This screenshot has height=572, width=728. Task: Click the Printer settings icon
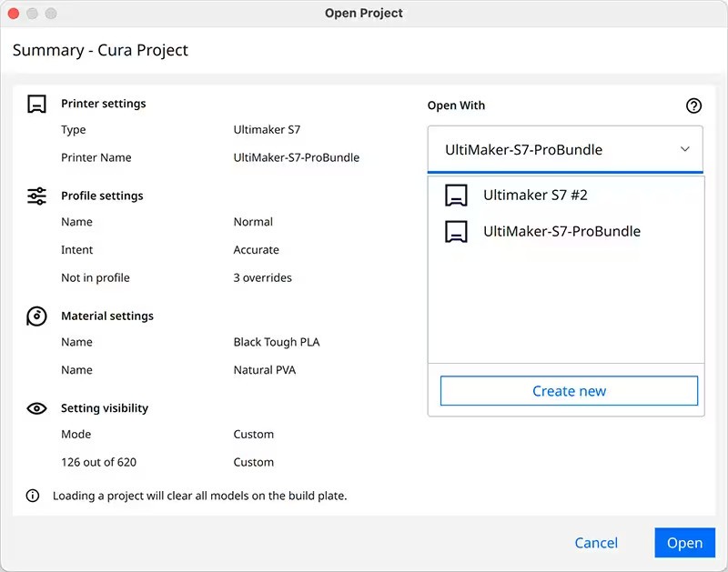[36, 104]
